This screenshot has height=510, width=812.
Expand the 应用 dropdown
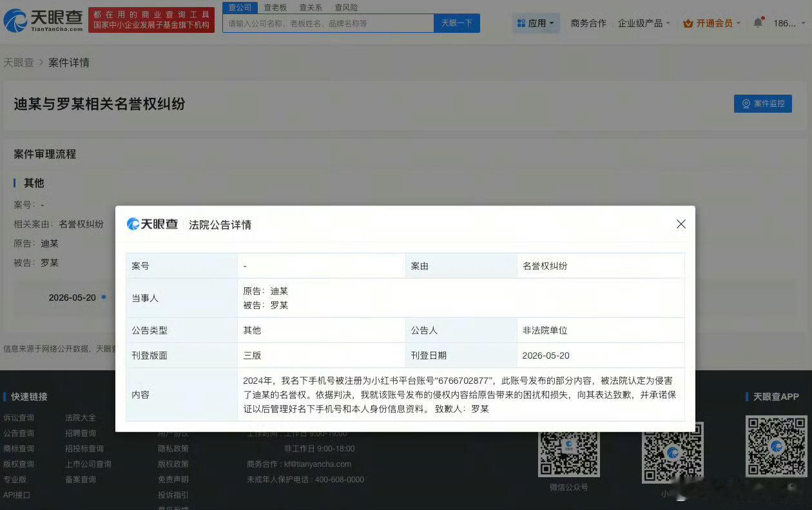[x=536, y=23]
